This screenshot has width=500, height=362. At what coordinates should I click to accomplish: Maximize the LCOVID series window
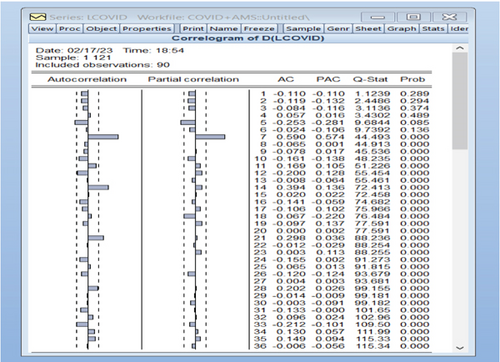[413, 17]
